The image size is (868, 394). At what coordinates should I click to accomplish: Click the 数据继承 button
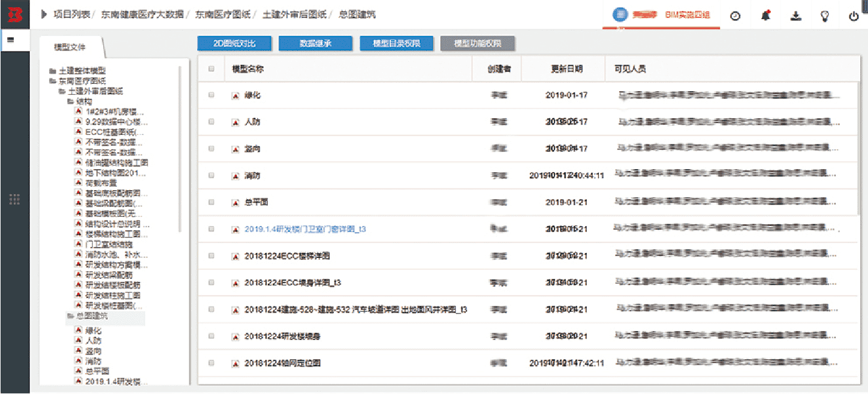pyautogui.click(x=316, y=44)
